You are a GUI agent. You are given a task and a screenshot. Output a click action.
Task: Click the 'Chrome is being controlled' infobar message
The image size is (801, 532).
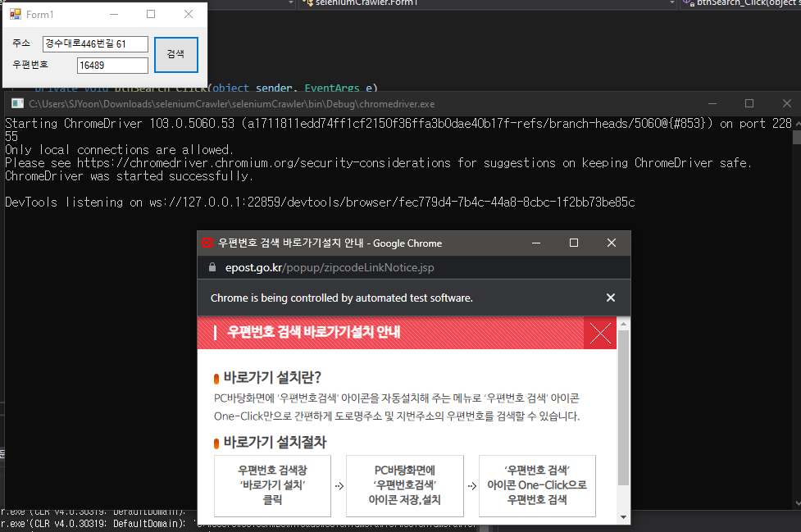(x=342, y=298)
